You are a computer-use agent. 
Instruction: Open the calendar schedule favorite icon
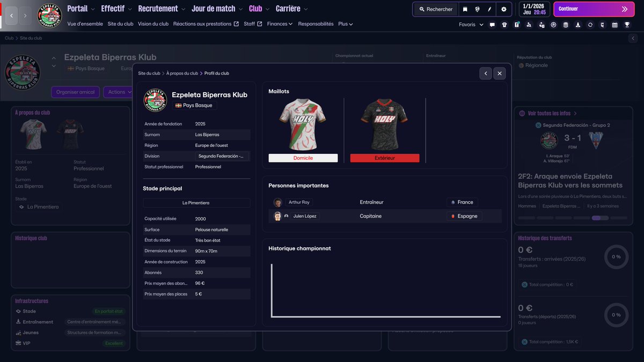(614, 25)
